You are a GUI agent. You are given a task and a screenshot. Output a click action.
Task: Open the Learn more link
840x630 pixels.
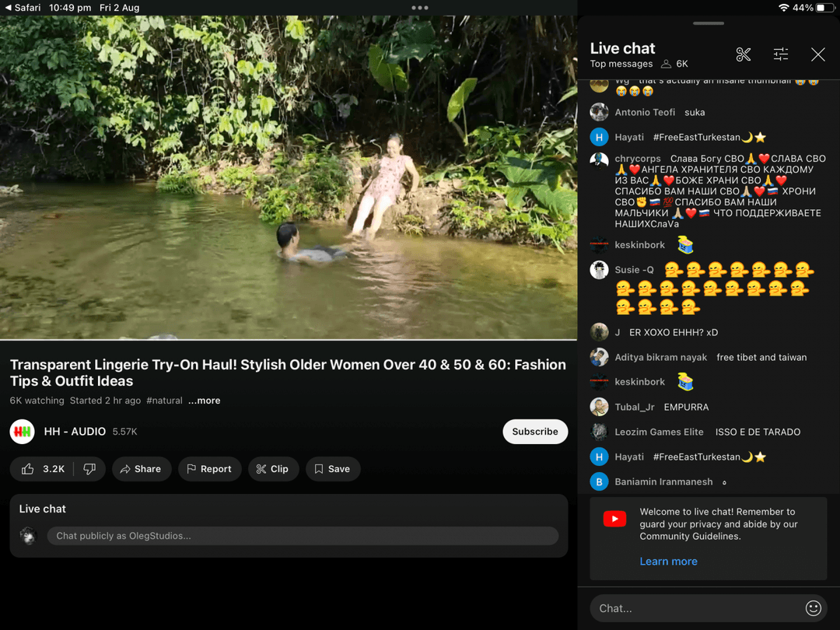click(668, 562)
